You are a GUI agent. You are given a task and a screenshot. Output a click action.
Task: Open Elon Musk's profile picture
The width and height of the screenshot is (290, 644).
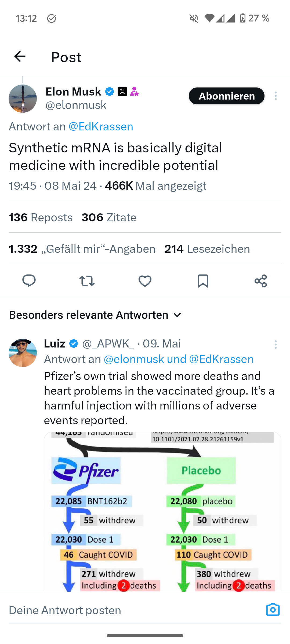click(23, 98)
